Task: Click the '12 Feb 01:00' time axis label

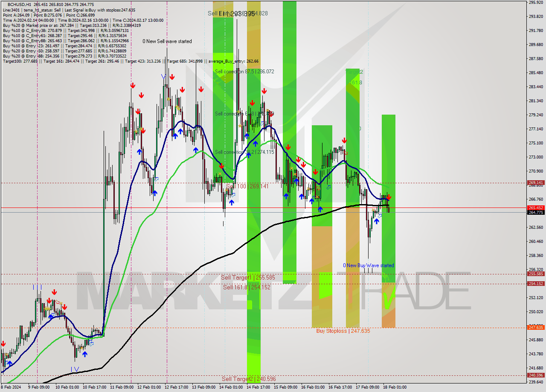Action: pyautogui.click(x=149, y=388)
